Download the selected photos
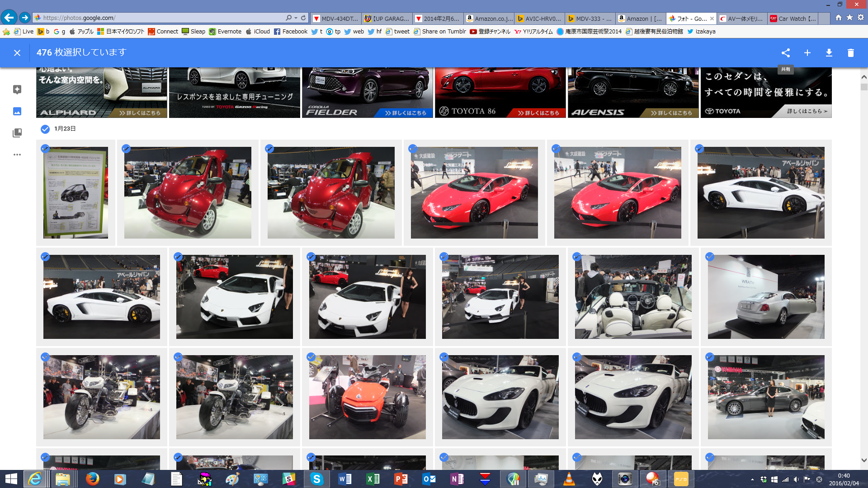868x488 pixels. coord(829,53)
